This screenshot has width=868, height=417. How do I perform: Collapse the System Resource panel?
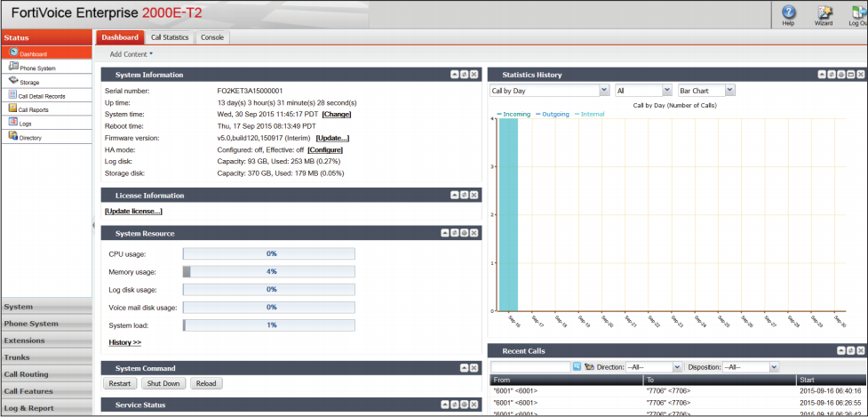click(x=444, y=233)
